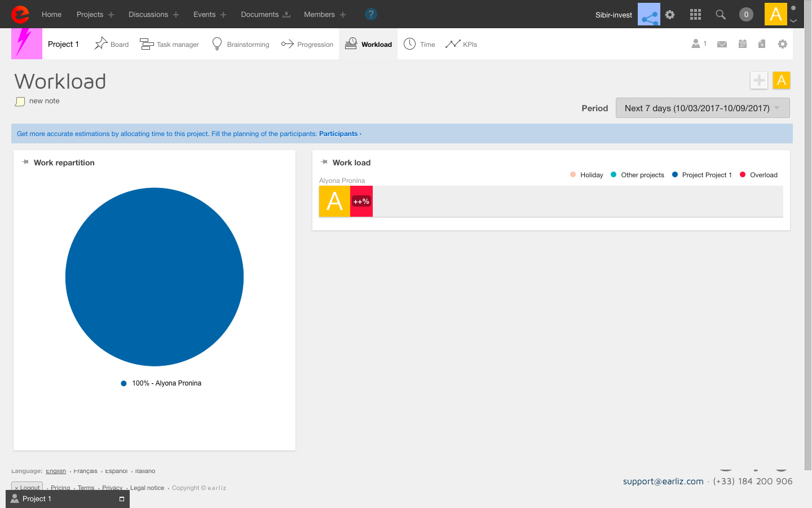Follow the Participants link
Image resolution: width=812 pixels, height=508 pixels.
tap(338, 134)
